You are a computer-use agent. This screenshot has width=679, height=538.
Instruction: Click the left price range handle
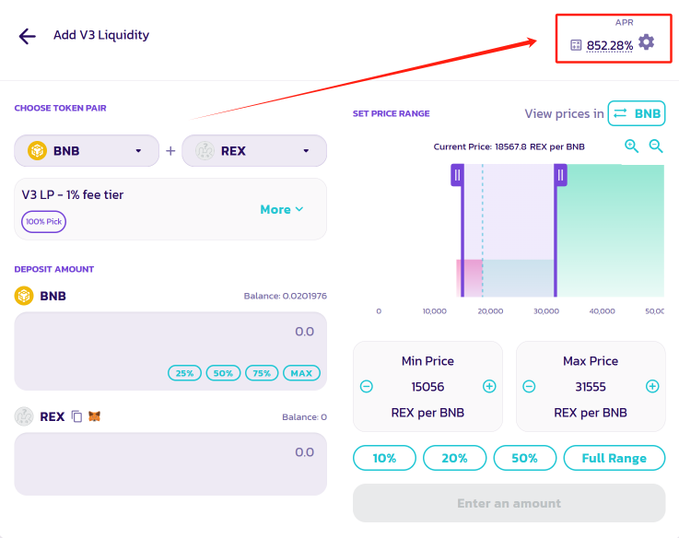457,175
